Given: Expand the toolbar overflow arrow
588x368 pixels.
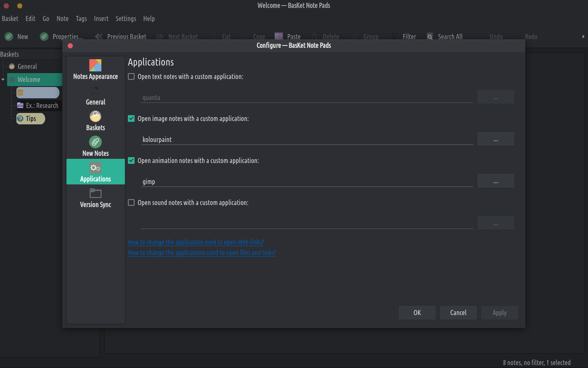Looking at the screenshot, I should [x=583, y=37].
